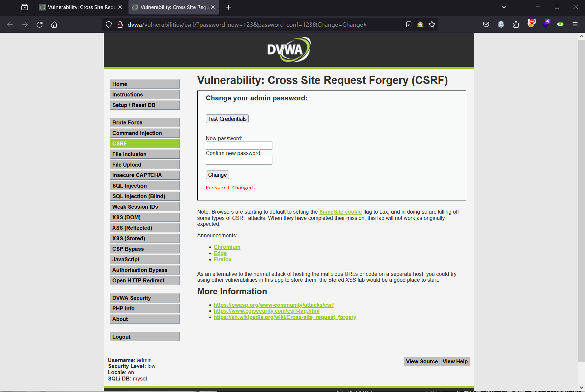Click Logout in the sidebar
This screenshot has width=585, height=392.
[x=145, y=337]
